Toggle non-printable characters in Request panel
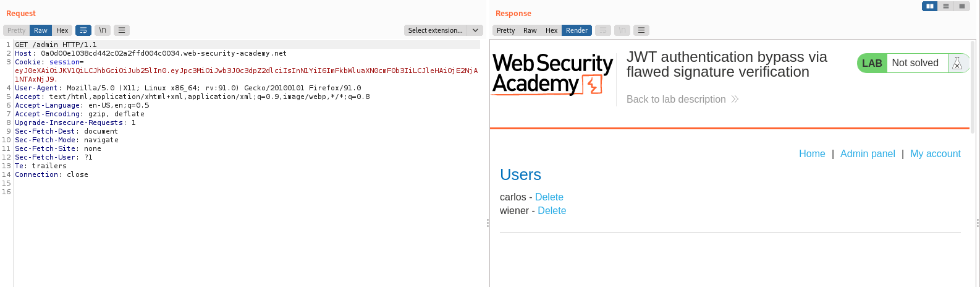This screenshot has width=980, height=287. click(x=103, y=30)
